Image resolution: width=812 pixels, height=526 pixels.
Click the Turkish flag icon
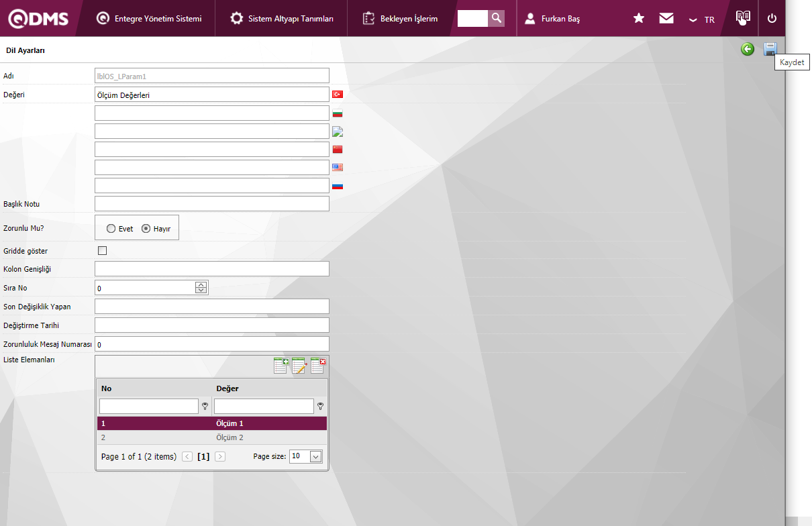pos(338,95)
